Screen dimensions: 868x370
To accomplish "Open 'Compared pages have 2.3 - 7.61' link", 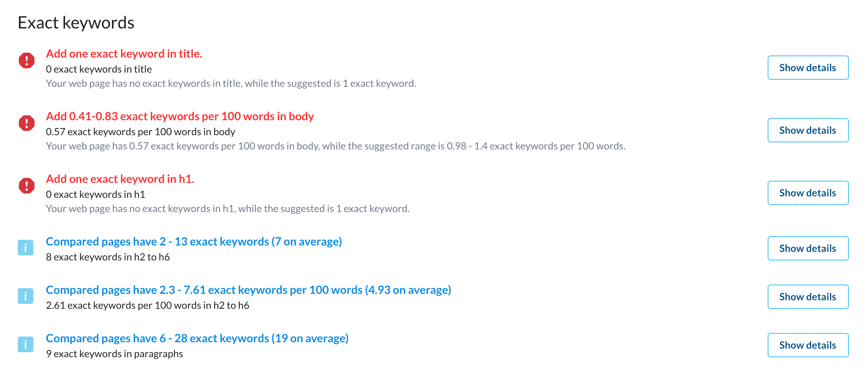I will (248, 290).
